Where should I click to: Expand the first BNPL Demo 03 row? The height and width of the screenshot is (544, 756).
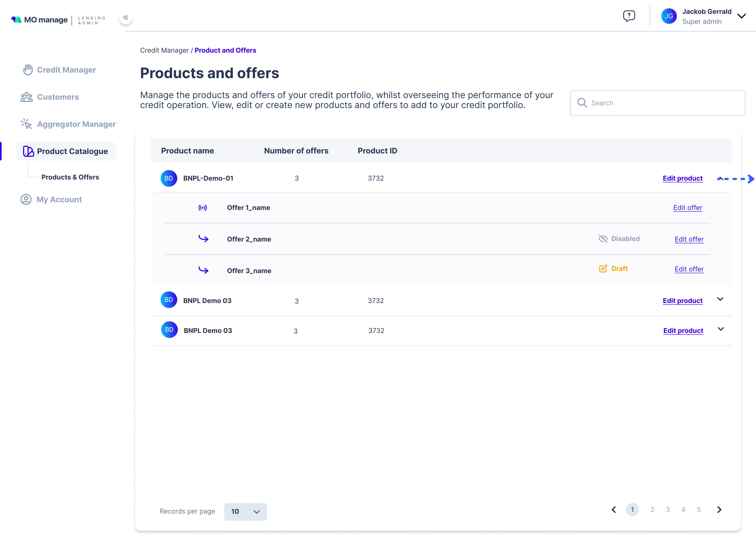point(720,299)
